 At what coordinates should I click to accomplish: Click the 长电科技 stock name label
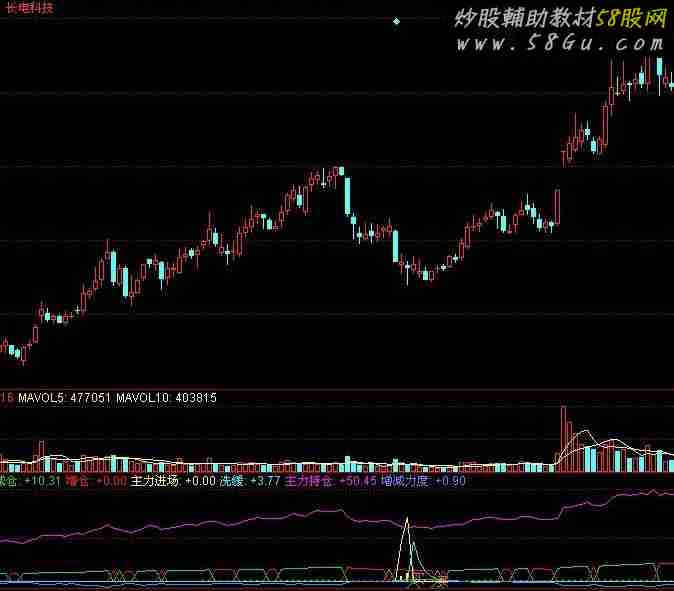click(29, 8)
